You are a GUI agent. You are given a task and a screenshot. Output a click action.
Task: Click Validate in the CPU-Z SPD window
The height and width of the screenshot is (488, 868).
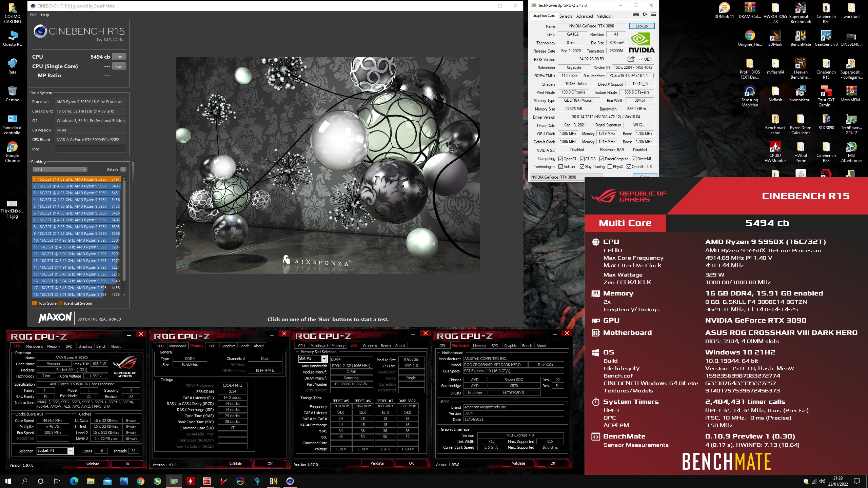[377, 463]
